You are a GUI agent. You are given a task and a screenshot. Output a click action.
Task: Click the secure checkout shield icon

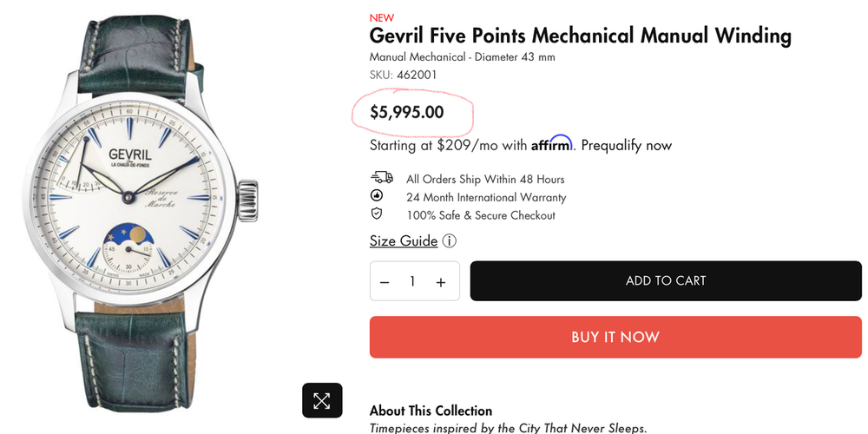pyautogui.click(x=377, y=214)
